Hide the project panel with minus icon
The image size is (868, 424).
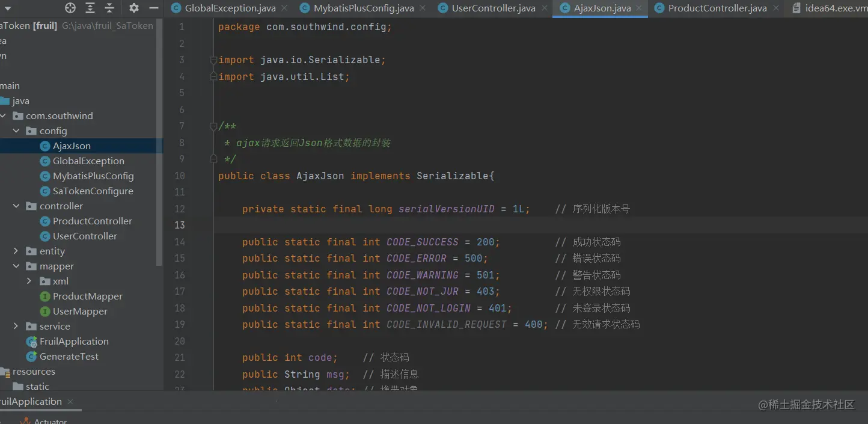pyautogui.click(x=154, y=8)
